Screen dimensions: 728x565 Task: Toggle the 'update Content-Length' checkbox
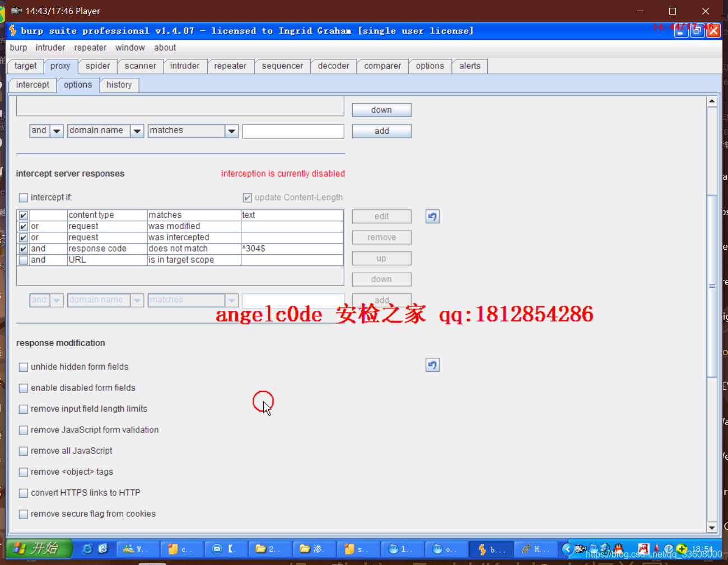point(247,198)
